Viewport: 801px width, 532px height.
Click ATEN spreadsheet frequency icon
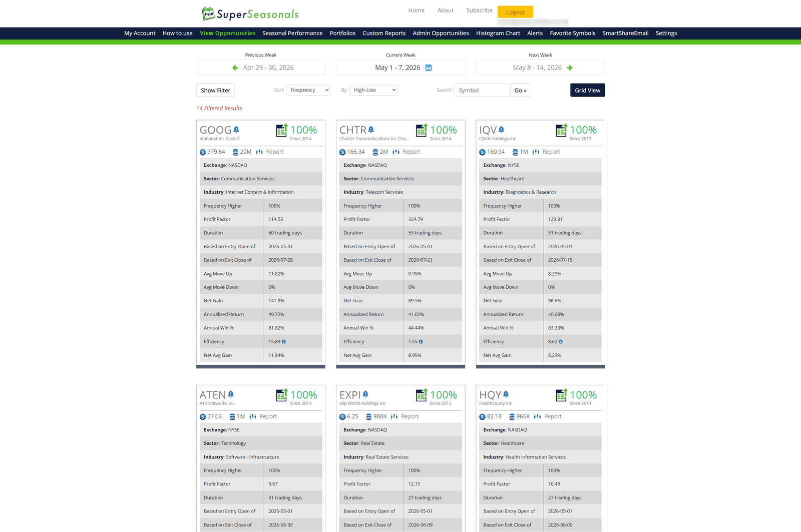(282, 395)
